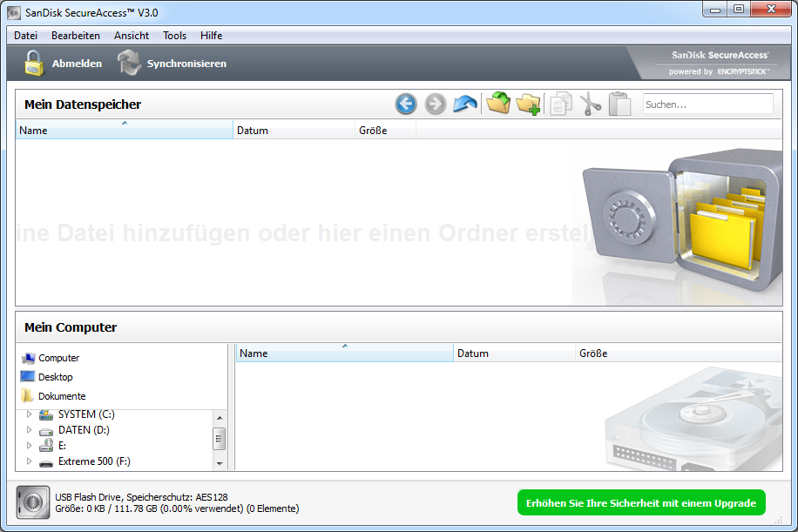Screen dimensions: 798x532
Task: Click the SecureAccess title bar app icon
Action: click(14, 13)
